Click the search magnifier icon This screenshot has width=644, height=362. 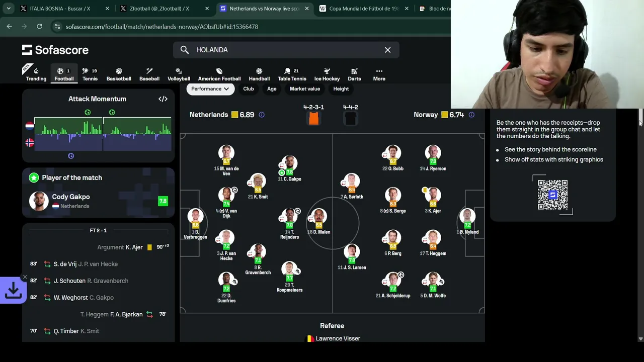(185, 50)
